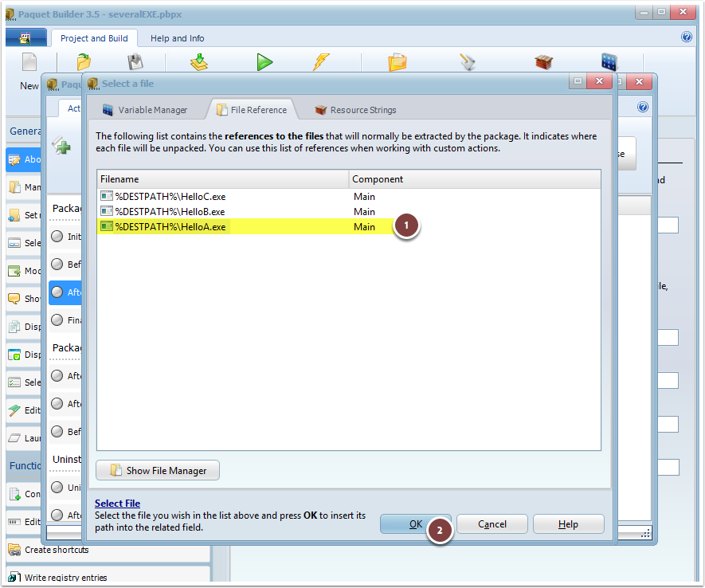
Task: Open the Resource Strings tab
Action: (x=355, y=110)
